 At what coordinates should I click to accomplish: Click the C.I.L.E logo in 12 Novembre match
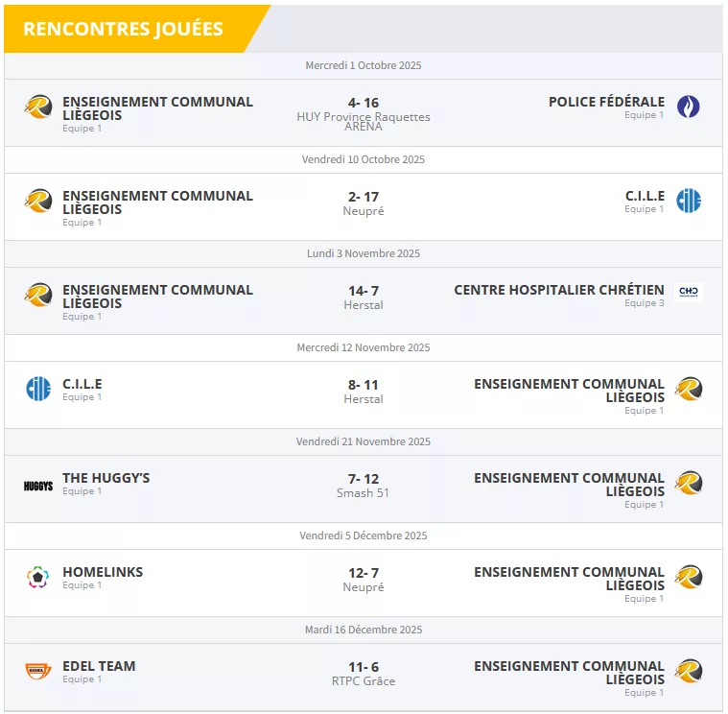click(x=38, y=389)
